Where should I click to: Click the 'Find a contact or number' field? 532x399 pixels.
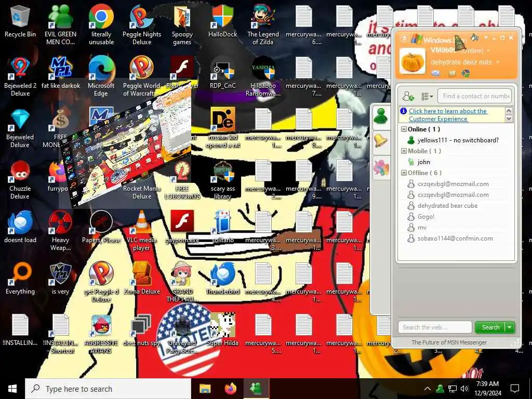(x=475, y=96)
